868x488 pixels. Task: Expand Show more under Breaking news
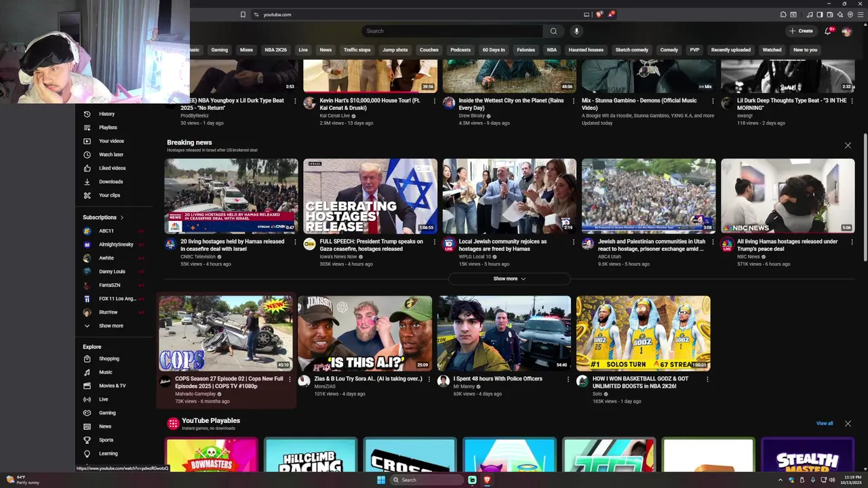coord(509,279)
